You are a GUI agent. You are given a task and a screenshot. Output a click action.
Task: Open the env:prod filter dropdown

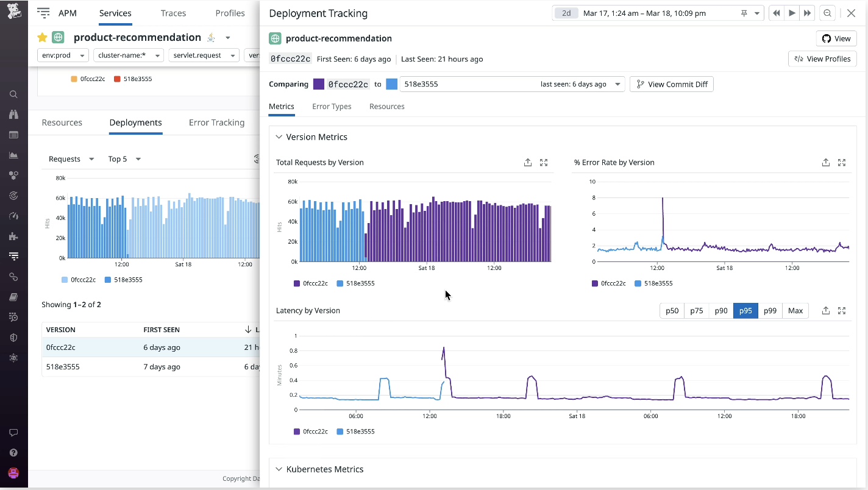(63, 55)
